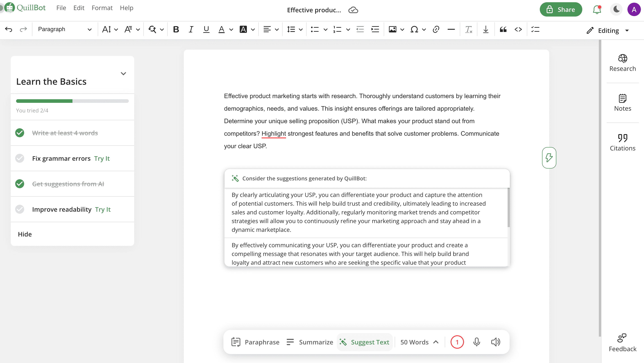
Task: Open the Paragraph style dropdown
Action: click(x=64, y=30)
